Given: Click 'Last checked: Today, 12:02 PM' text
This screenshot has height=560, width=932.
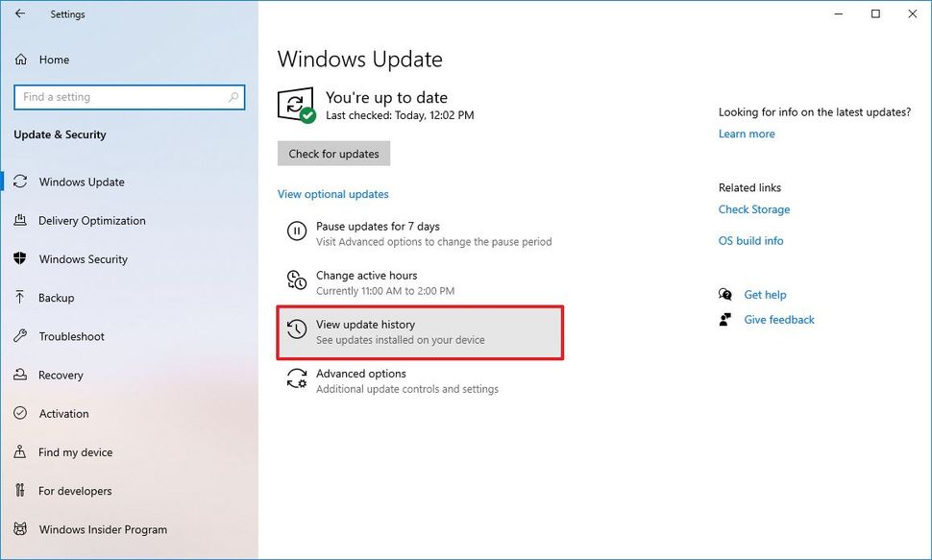Looking at the screenshot, I should coord(400,115).
